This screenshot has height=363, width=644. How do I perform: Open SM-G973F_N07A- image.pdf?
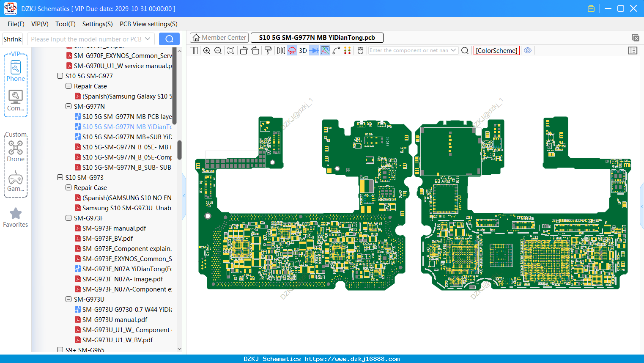click(x=119, y=279)
